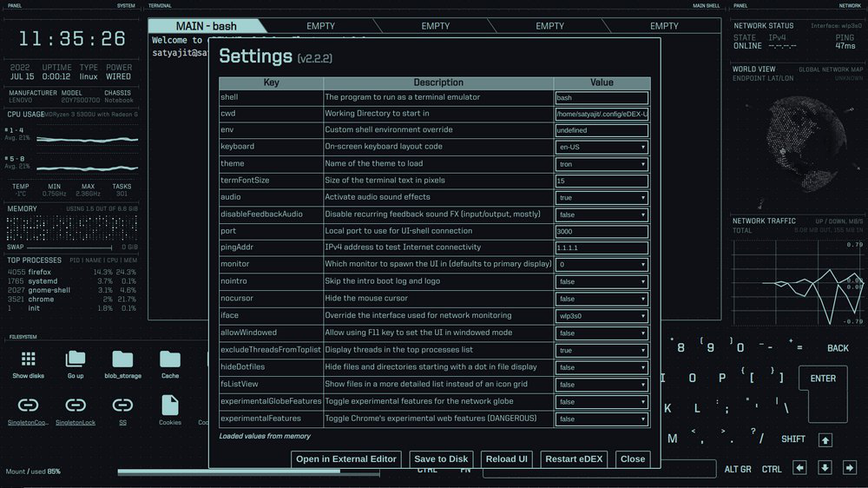Open the hideDotfiles dropdown
Image resolution: width=868 pixels, height=488 pixels.
point(602,368)
